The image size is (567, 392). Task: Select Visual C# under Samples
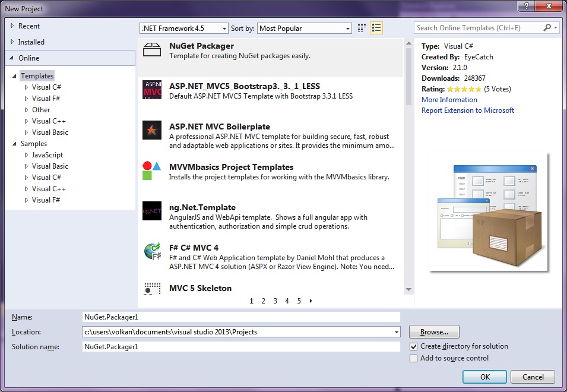(46, 177)
